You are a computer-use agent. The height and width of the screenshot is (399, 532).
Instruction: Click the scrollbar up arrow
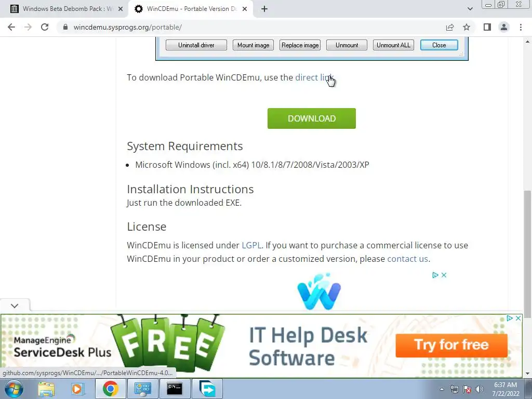pos(527,42)
